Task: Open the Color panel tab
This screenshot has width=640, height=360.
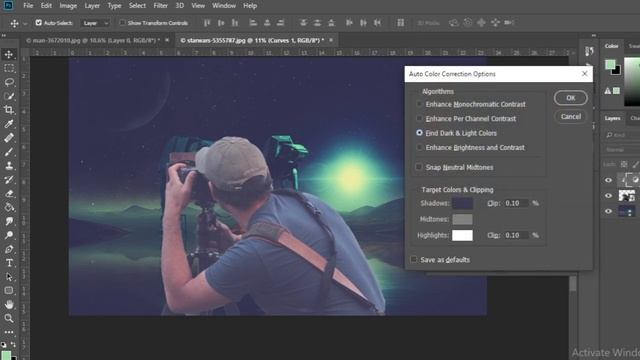Action: 611,46
